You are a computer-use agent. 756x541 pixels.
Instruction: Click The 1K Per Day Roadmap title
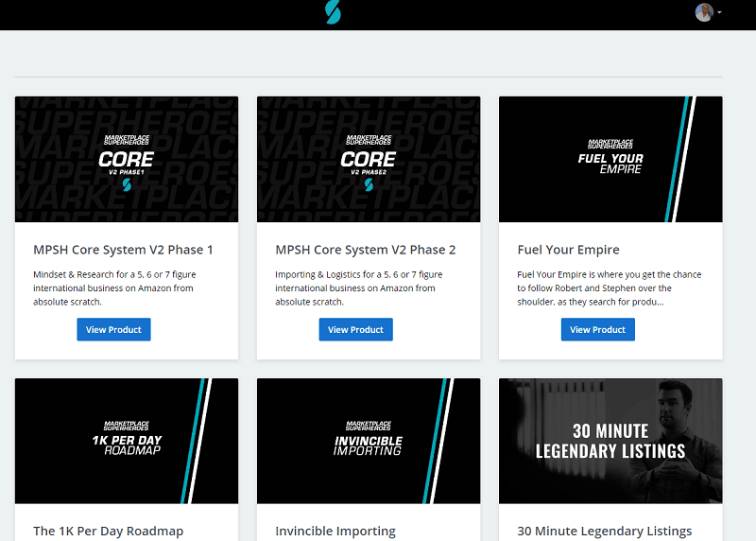pyautogui.click(x=109, y=531)
